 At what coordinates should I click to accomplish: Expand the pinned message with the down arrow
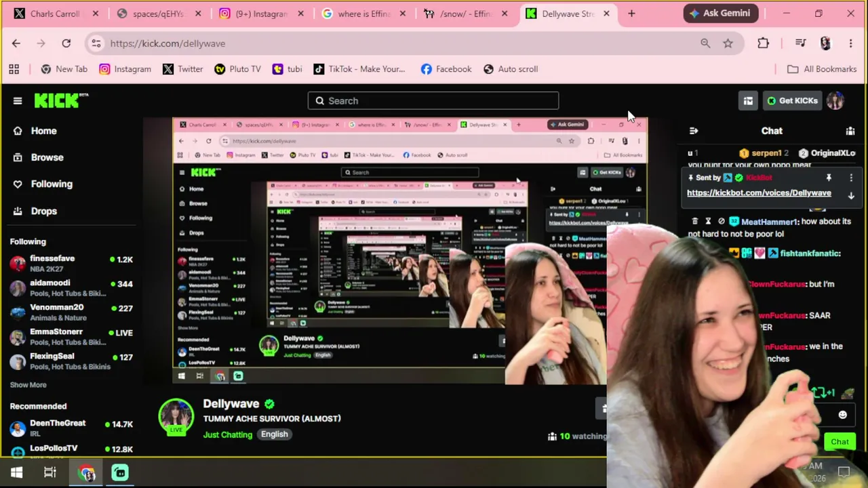pyautogui.click(x=851, y=195)
